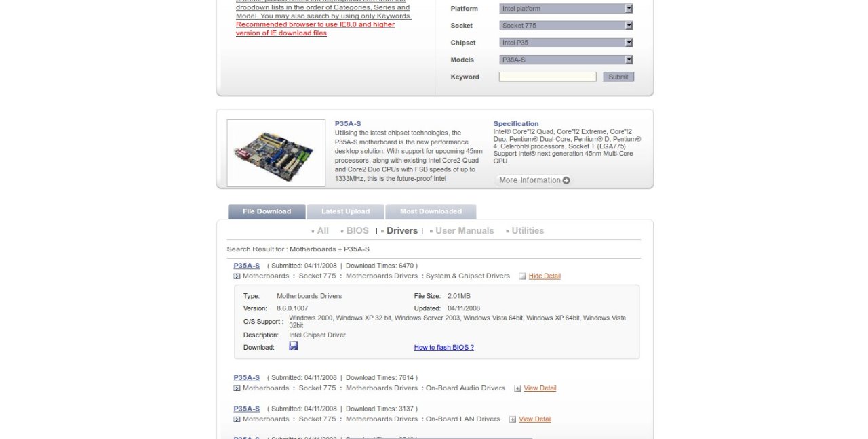Open the How to flash BIOS link
Screen dimensions: 868x439
click(443, 348)
